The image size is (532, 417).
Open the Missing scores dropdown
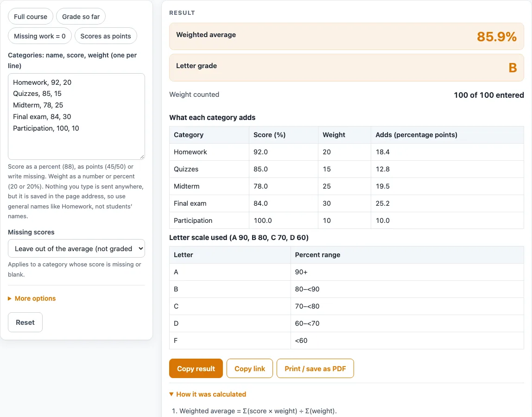click(x=76, y=249)
